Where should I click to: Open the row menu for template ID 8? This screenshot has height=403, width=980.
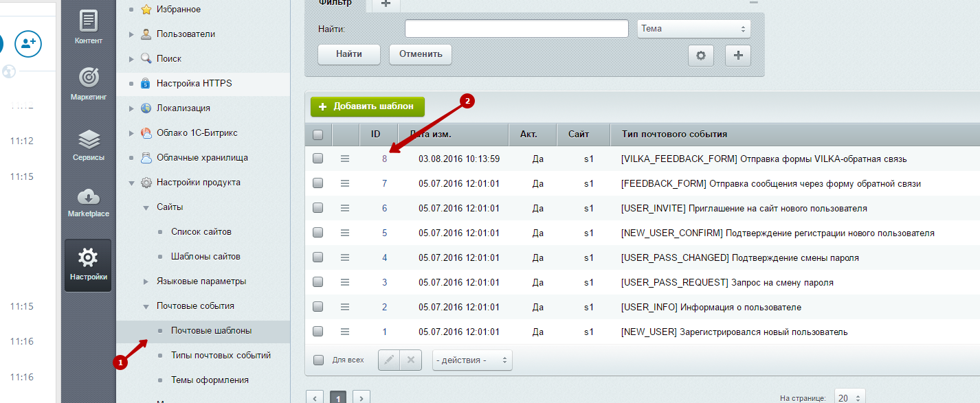coord(345,159)
